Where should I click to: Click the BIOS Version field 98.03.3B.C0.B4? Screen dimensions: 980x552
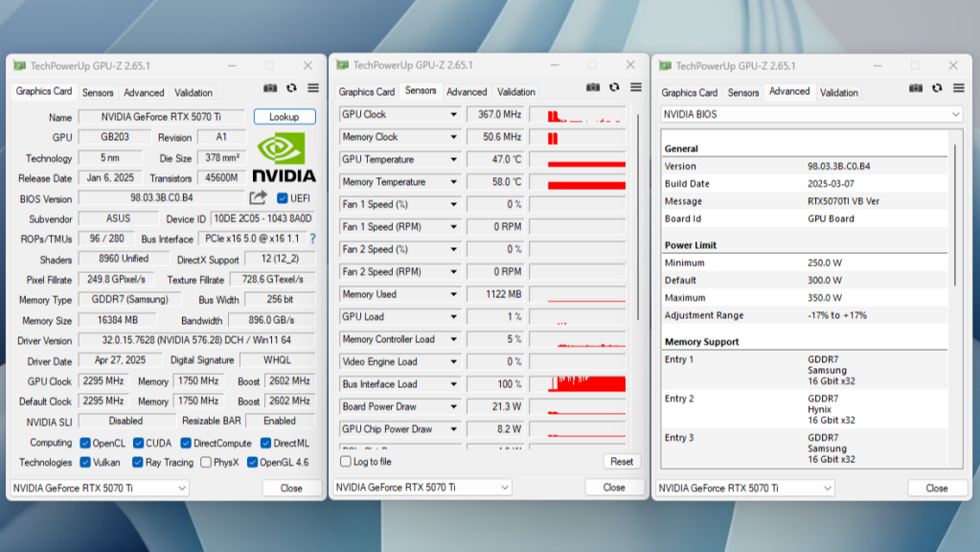161,198
